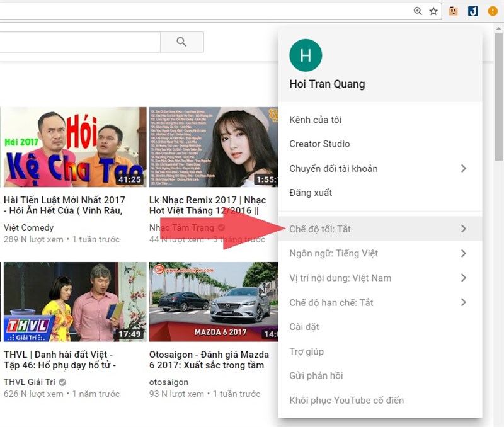The height and width of the screenshot is (427, 504).
Task: Expand the Chuyển đổi tài khoản submenu arrow
Action: [463, 168]
